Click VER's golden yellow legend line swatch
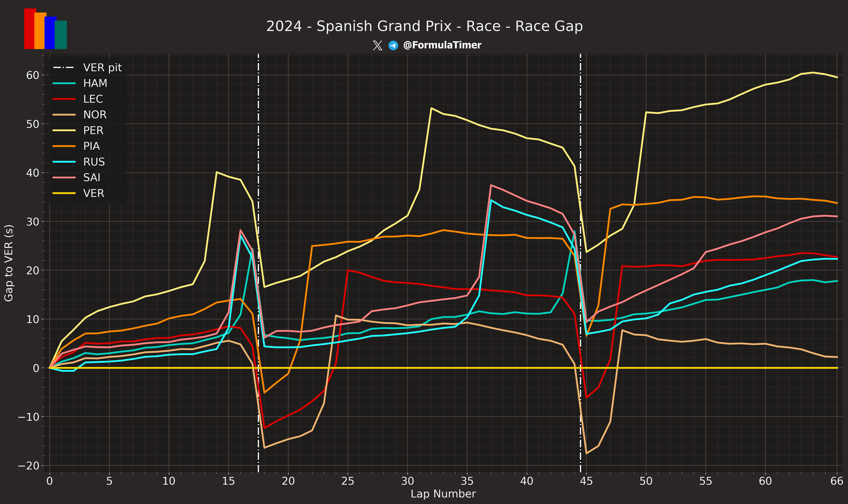The width and height of the screenshot is (848, 504). click(64, 193)
